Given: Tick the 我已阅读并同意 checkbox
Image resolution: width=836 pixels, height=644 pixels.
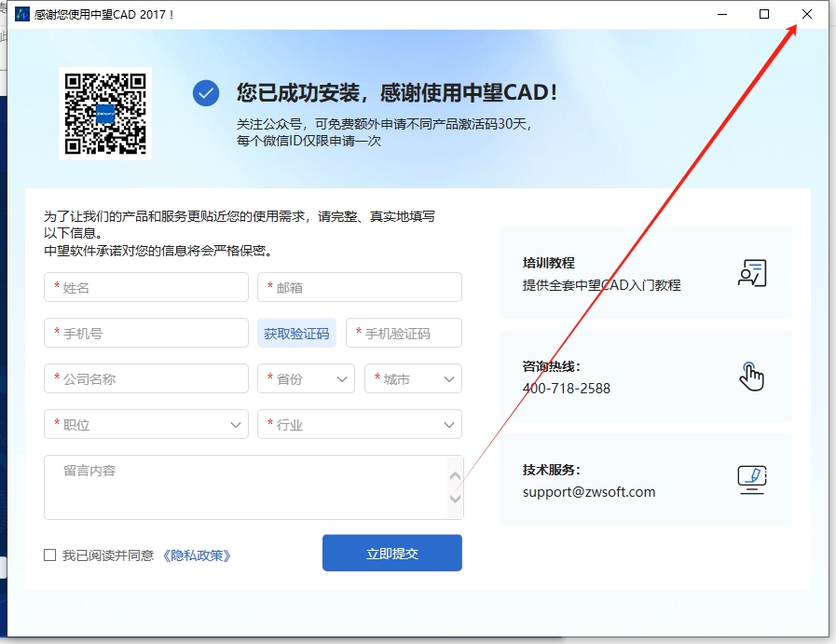Looking at the screenshot, I should (50, 555).
